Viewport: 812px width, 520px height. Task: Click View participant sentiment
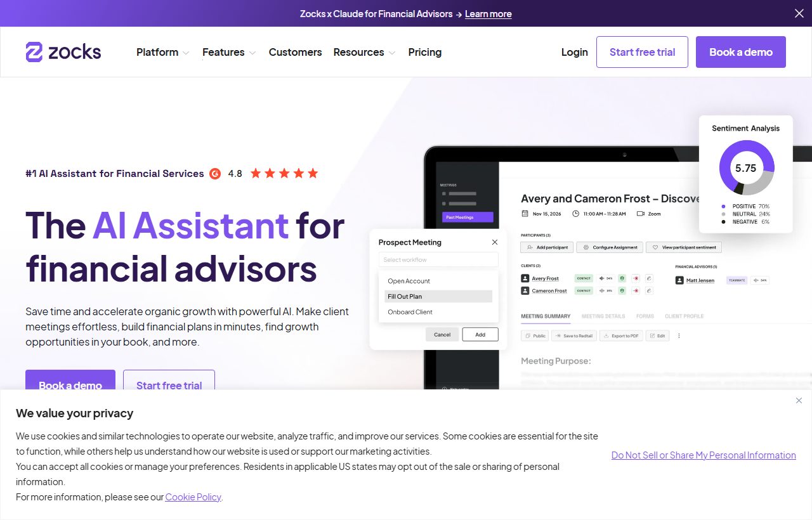(684, 247)
